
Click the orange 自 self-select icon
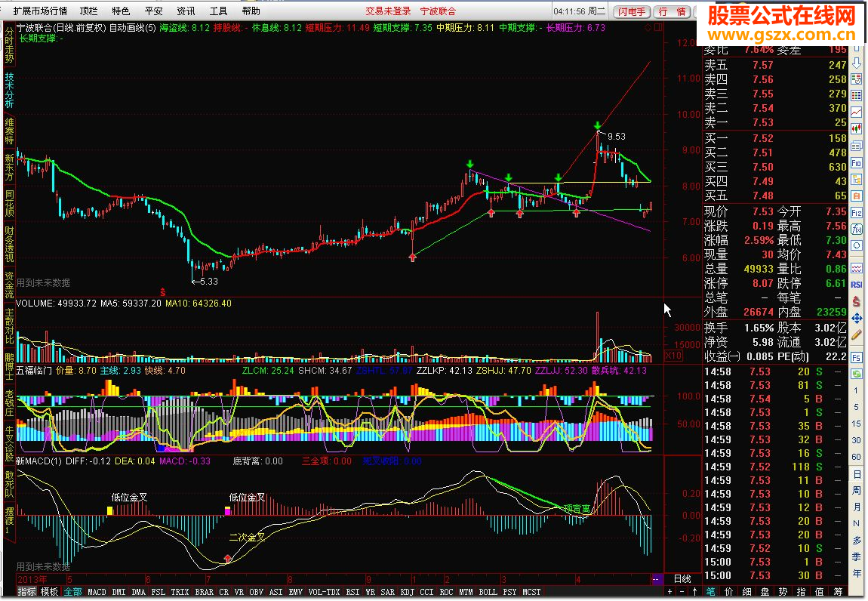coord(857,196)
